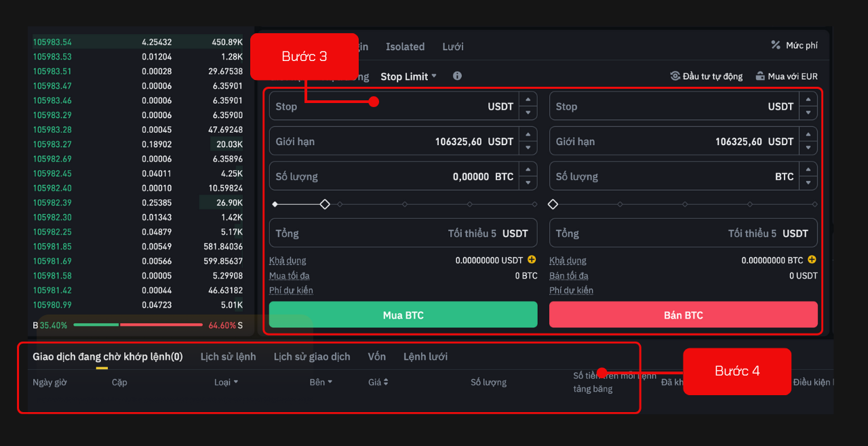Image resolution: width=868 pixels, height=446 pixels.
Task: Click the green Mua BTC button
Action: [403, 315]
